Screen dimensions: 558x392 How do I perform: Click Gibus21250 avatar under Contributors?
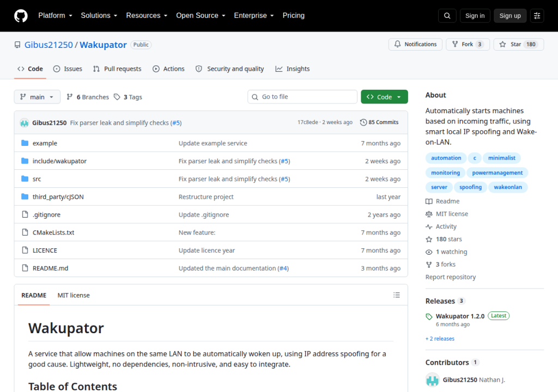coord(432,379)
